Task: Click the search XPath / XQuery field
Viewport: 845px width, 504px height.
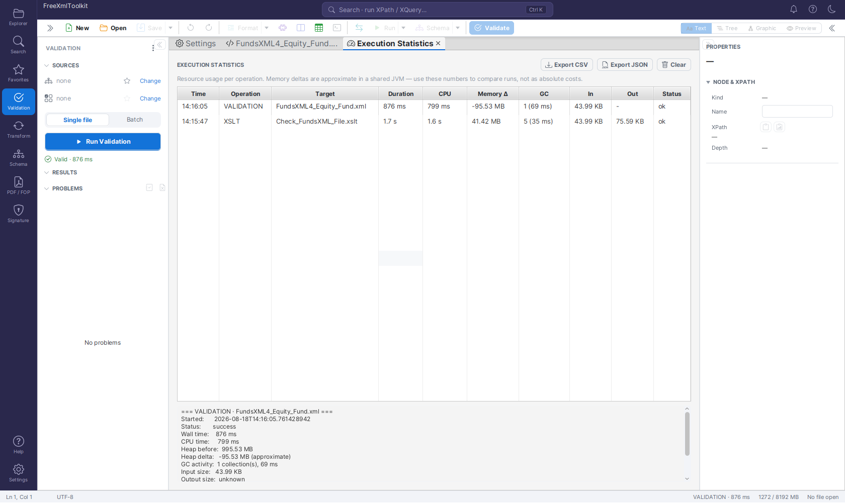Action: tap(437, 10)
